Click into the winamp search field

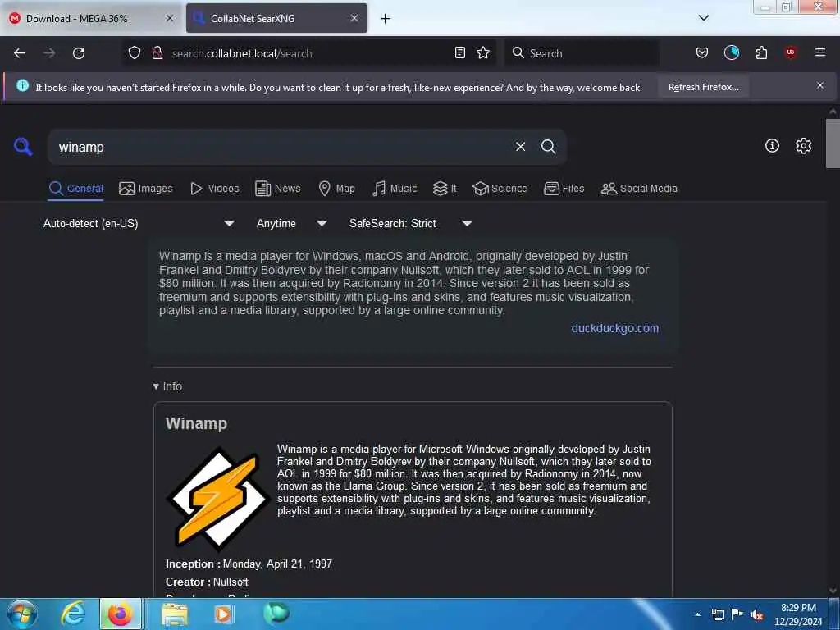pyautogui.click(x=281, y=147)
